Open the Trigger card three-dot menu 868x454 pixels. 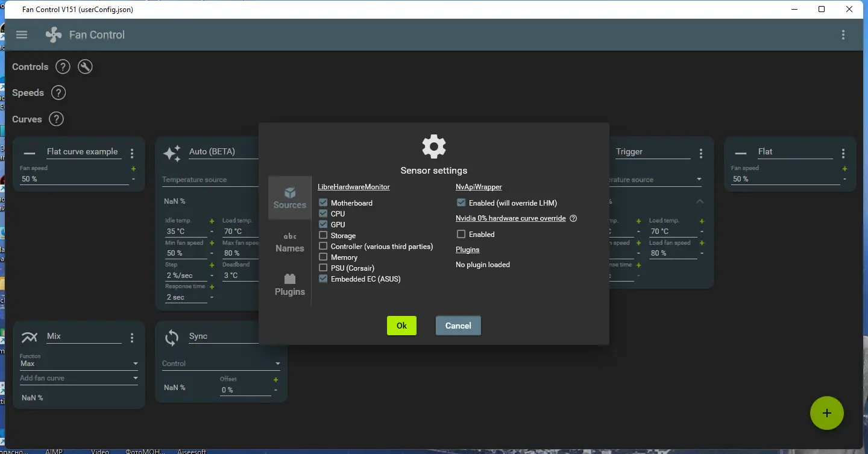700,153
